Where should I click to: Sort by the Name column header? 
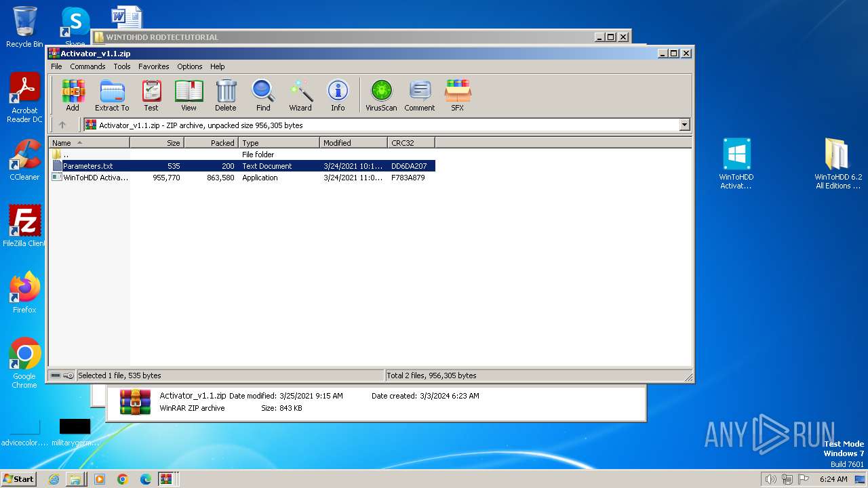(x=89, y=143)
